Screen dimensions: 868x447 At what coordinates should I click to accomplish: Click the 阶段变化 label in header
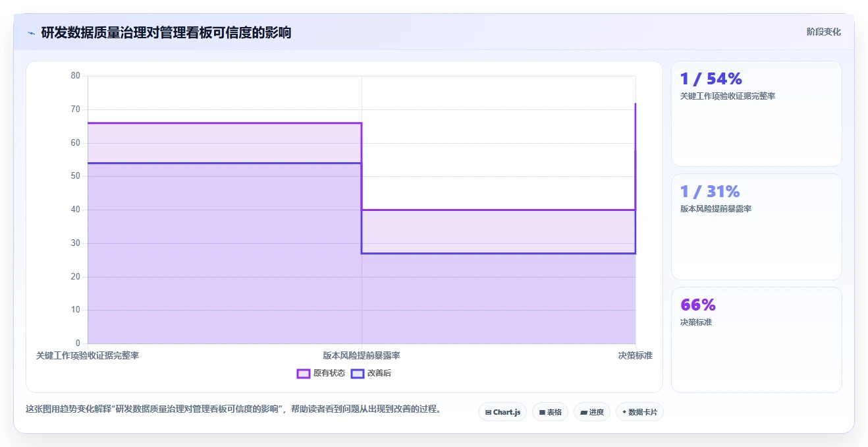[x=823, y=32]
